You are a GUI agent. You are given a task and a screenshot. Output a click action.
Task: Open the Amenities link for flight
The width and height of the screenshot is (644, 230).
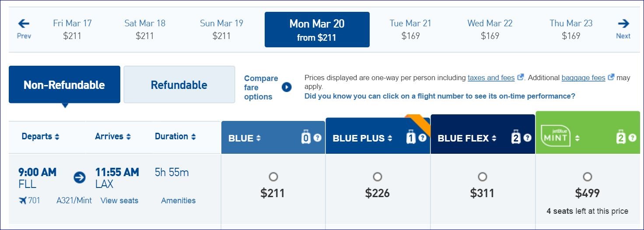pyautogui.click(x=178, y=201)
